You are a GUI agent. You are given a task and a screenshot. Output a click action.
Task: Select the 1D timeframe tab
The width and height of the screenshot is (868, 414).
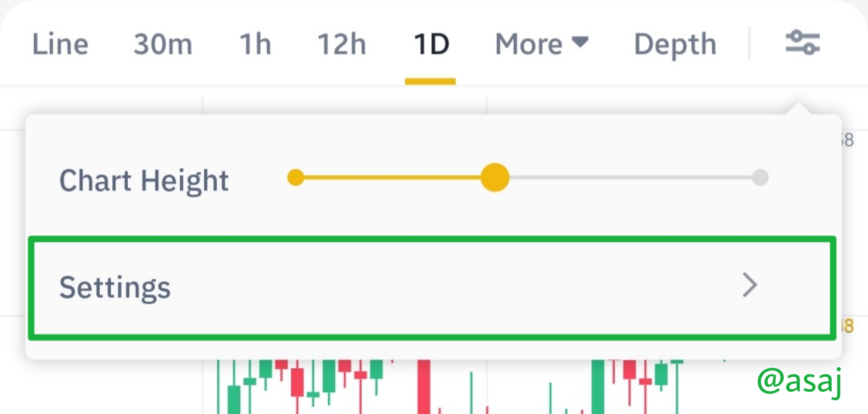[431, 44]
